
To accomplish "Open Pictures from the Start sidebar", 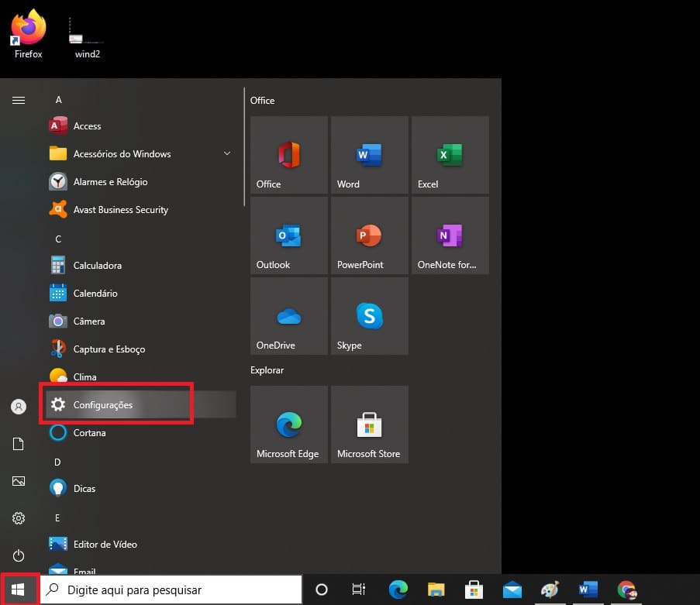I will point(19,481).
